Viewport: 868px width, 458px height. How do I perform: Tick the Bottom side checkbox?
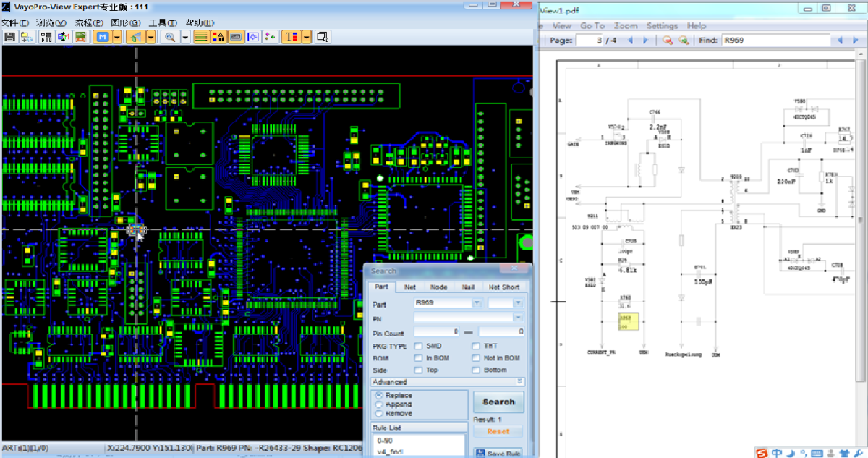coord(476,370)
